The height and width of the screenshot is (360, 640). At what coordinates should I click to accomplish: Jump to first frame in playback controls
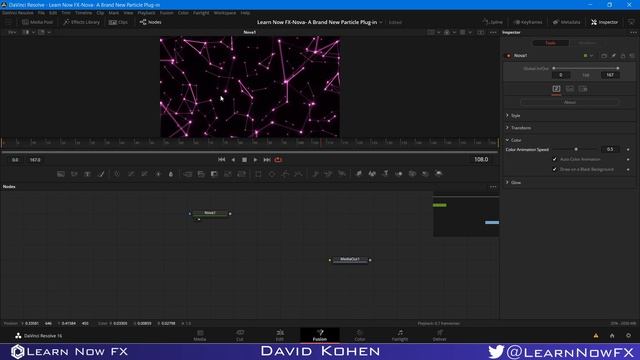[x=222, y=160]
